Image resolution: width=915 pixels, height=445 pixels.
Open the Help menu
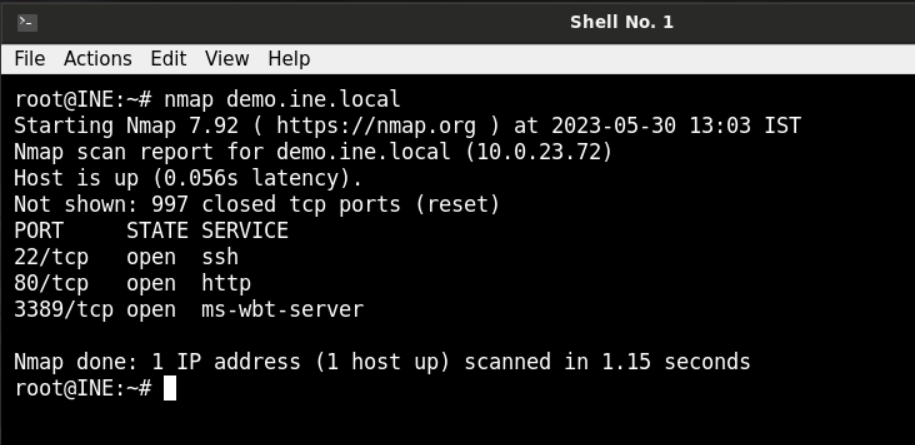[289, 59]
